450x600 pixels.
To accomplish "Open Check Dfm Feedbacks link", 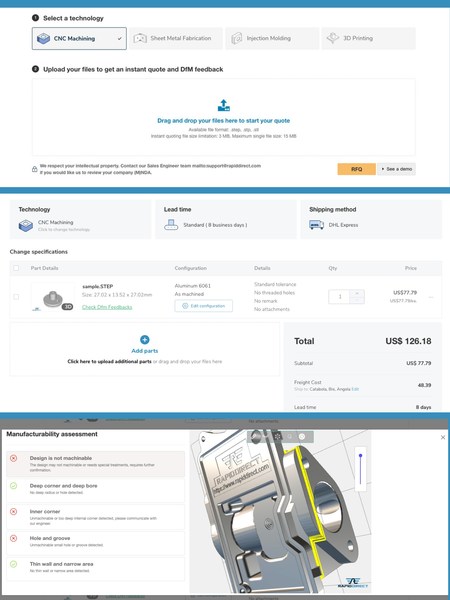I will [107, 307].
